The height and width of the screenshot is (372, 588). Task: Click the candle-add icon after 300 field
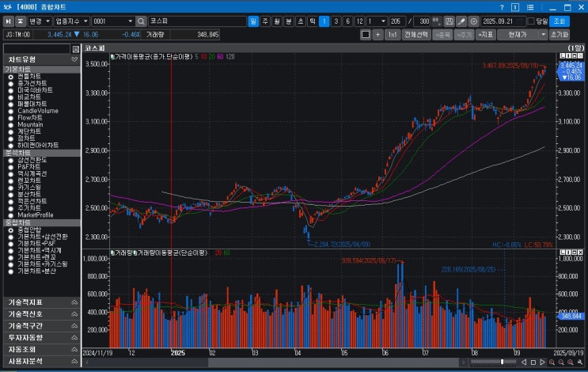coord(437,21)
